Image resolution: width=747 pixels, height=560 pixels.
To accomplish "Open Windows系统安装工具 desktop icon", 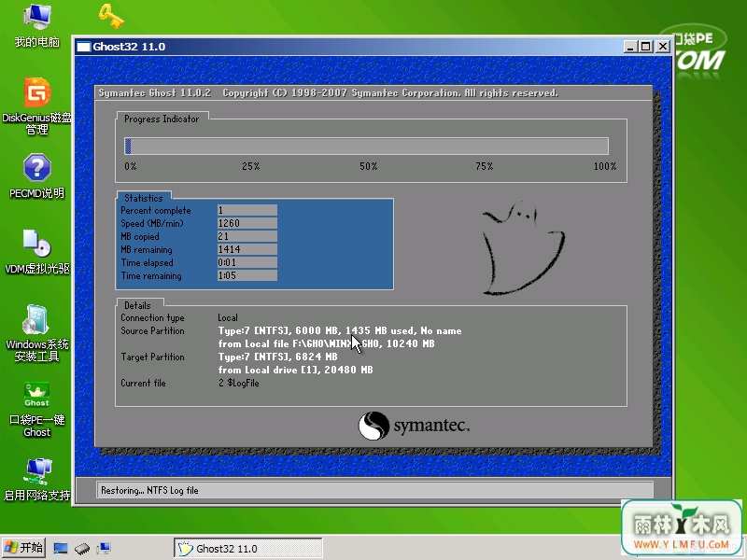I will pos(37,333).
